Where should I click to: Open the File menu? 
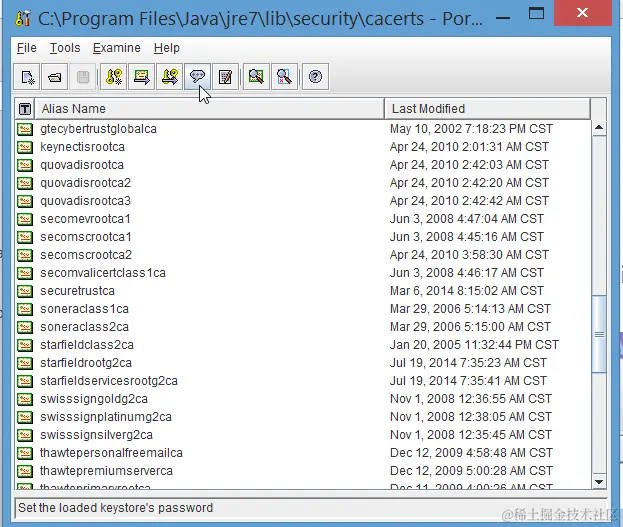[x=27, y=48]
